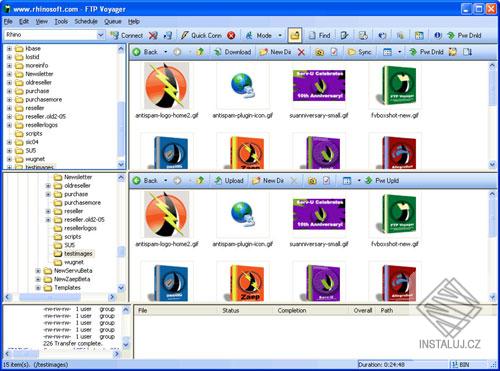This screenshot has height=371, width=500.
Task: Click the pencil edit icon right of Find
Action: (344, 35)
